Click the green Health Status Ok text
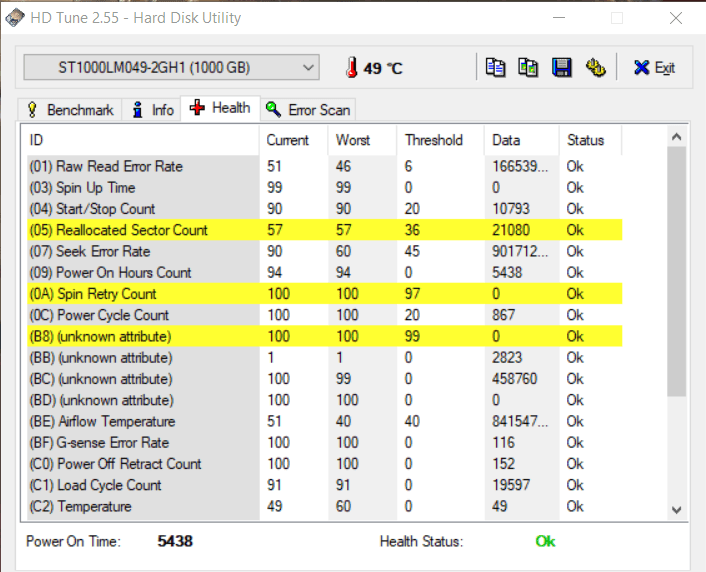The height and width of the screenshot is (572, 706). point(545,541)
